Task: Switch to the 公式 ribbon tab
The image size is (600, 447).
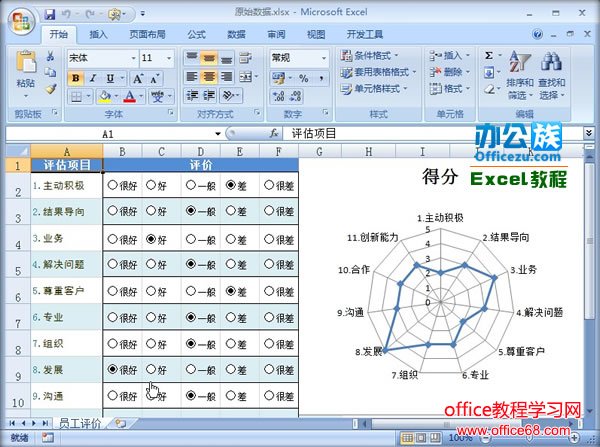Action: [197, 34]
